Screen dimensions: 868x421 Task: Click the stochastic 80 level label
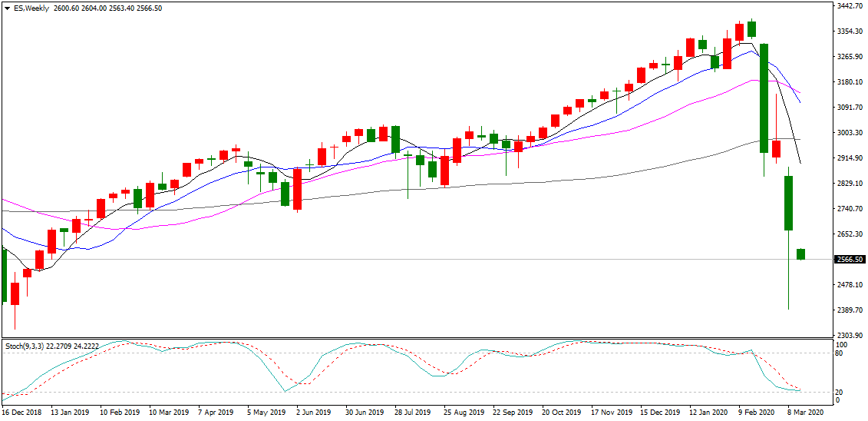(840, 353)
